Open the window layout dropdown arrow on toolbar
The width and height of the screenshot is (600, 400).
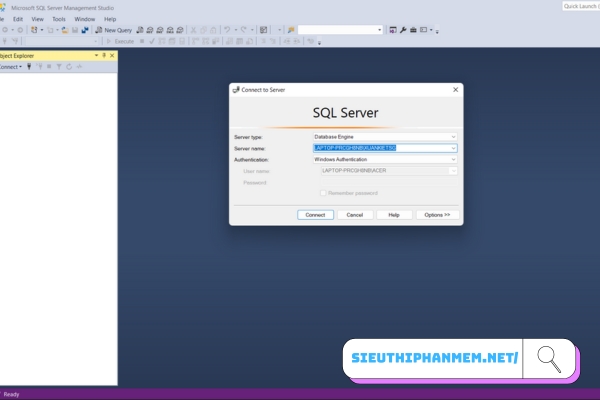431,30
